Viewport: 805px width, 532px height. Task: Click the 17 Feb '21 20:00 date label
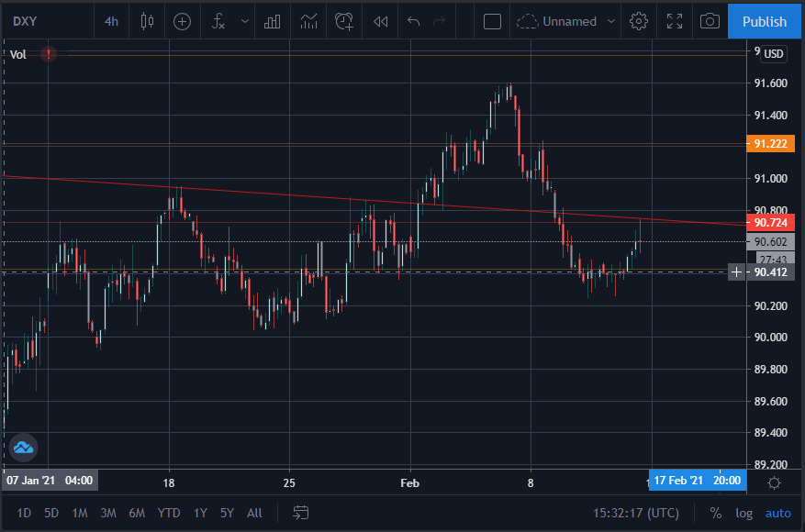(x=698, y=481)
